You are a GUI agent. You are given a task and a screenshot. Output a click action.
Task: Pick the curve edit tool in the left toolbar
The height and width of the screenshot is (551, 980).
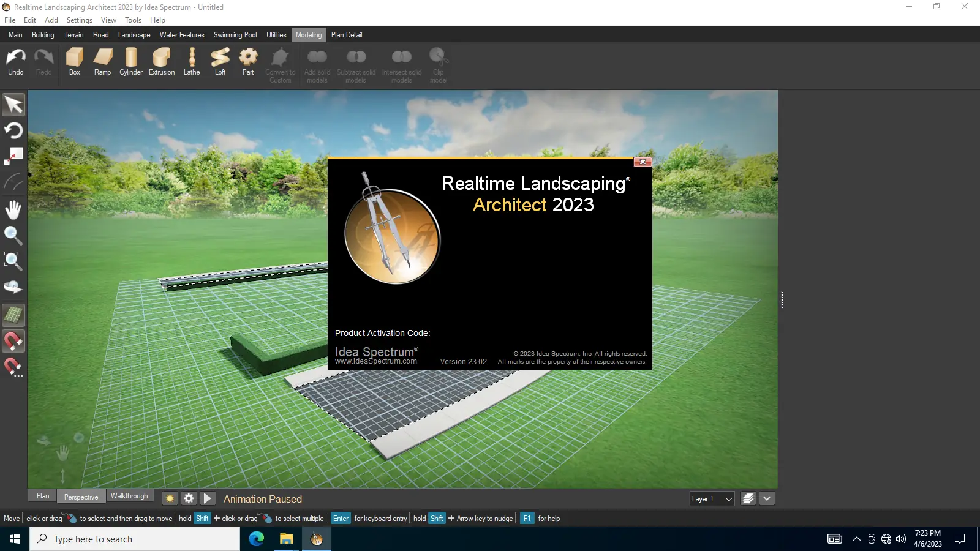coord(13,182)
